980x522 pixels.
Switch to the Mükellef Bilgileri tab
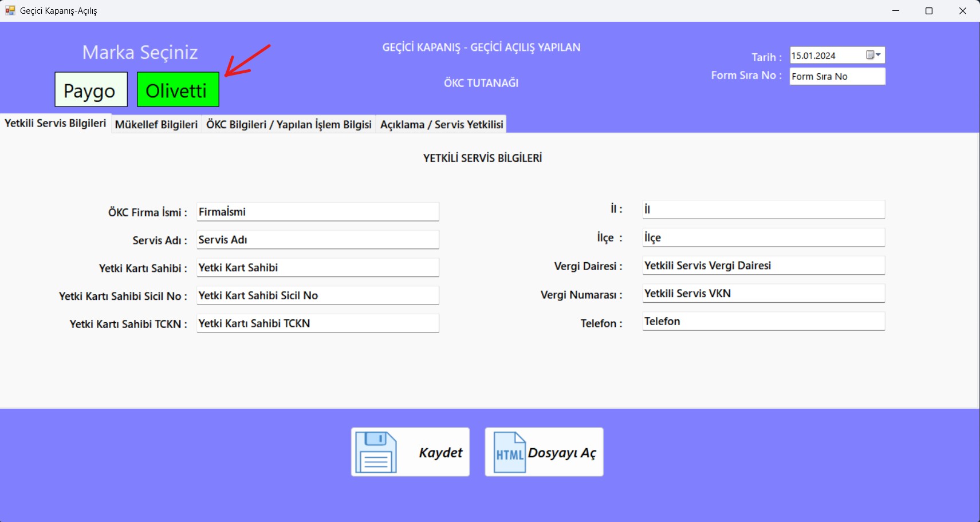coord(156,125)
